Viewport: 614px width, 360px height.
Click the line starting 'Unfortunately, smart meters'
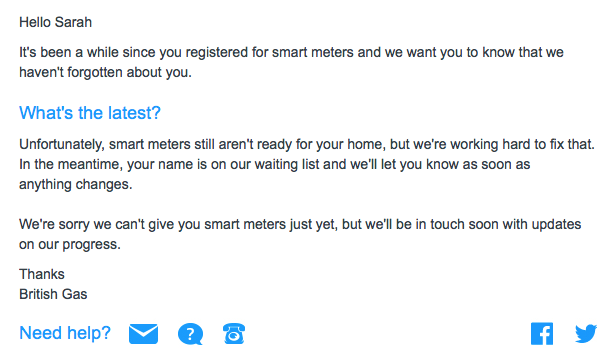point(307,144)
